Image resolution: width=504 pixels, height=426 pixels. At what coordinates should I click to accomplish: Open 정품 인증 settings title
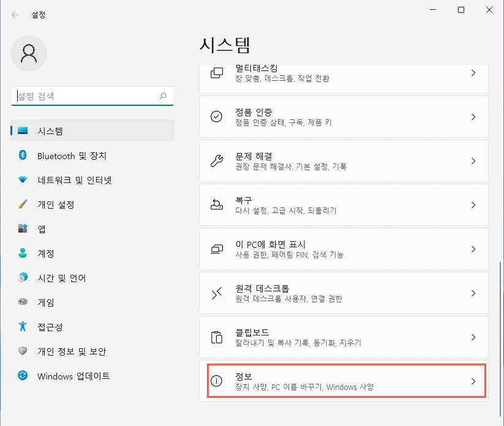coord(254,112)
